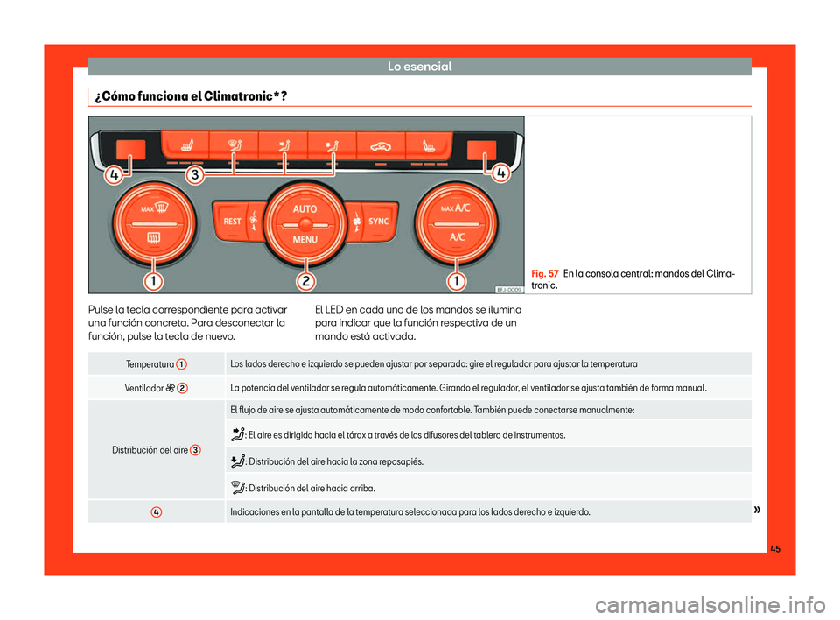
Task: Click the rear window defrost icon on left knob
Action: coord(154,237)
